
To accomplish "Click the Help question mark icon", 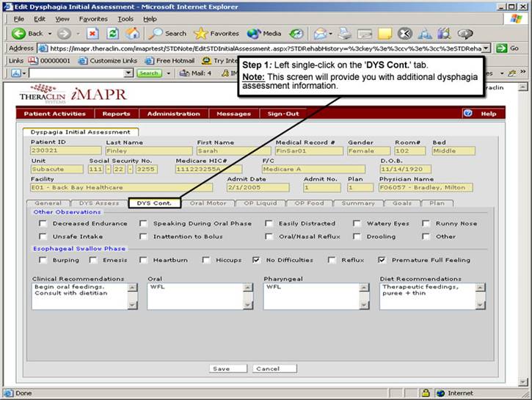I will [467, 114].
